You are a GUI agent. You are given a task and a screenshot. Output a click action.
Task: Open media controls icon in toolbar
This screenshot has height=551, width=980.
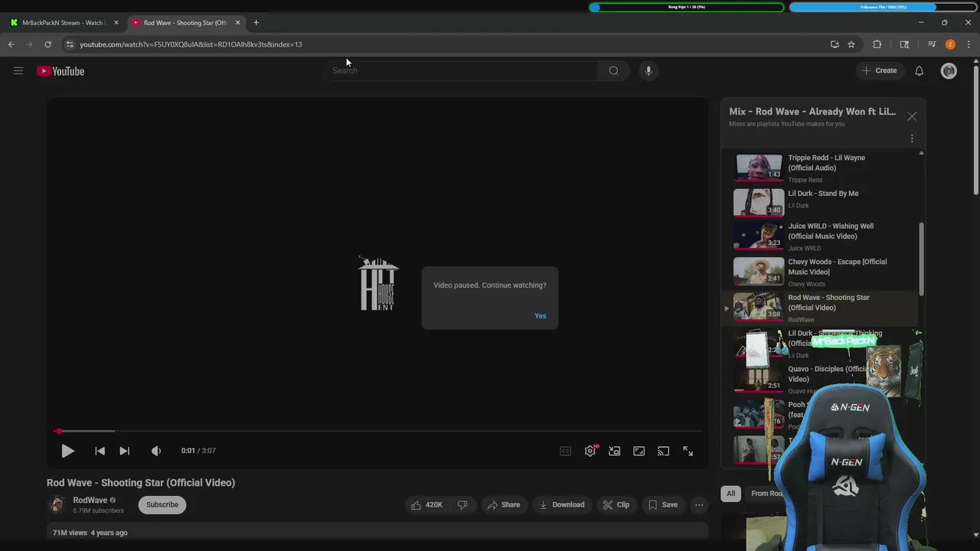932,44
